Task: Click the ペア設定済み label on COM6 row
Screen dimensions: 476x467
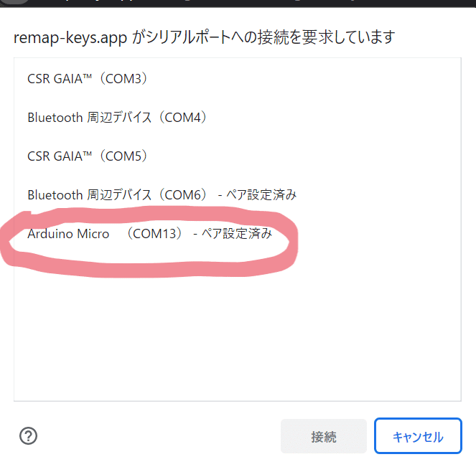Action: point(261,195)
